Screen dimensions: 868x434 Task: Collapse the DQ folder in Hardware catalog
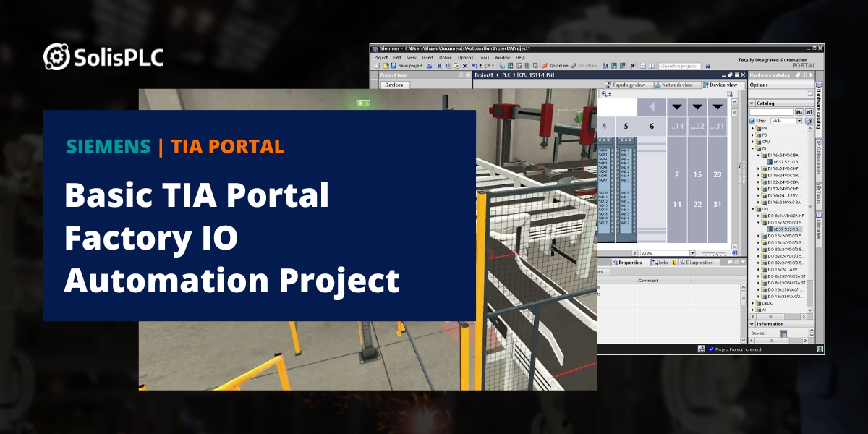[752, 208]
